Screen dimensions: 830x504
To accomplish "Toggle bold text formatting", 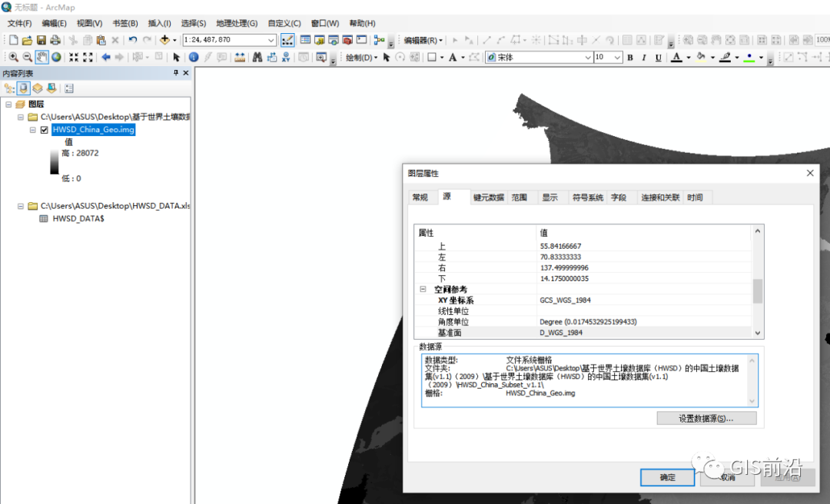I will tap(630, 57).
